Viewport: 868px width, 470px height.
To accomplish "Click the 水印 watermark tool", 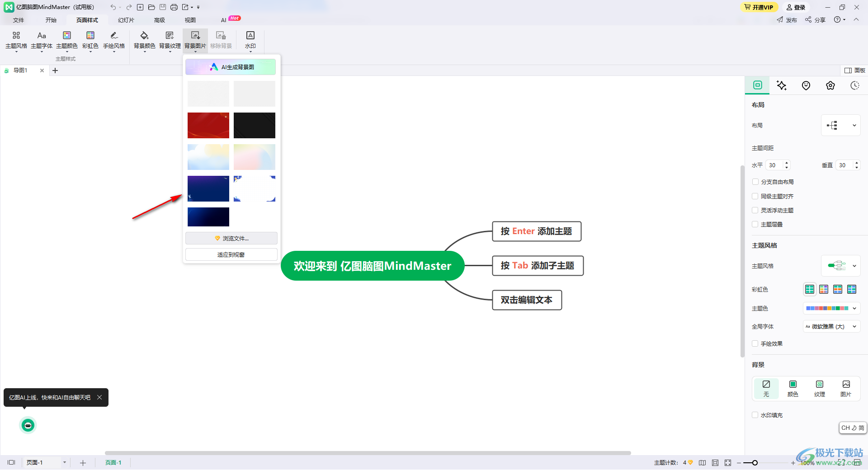I will [x=250, y=41].
